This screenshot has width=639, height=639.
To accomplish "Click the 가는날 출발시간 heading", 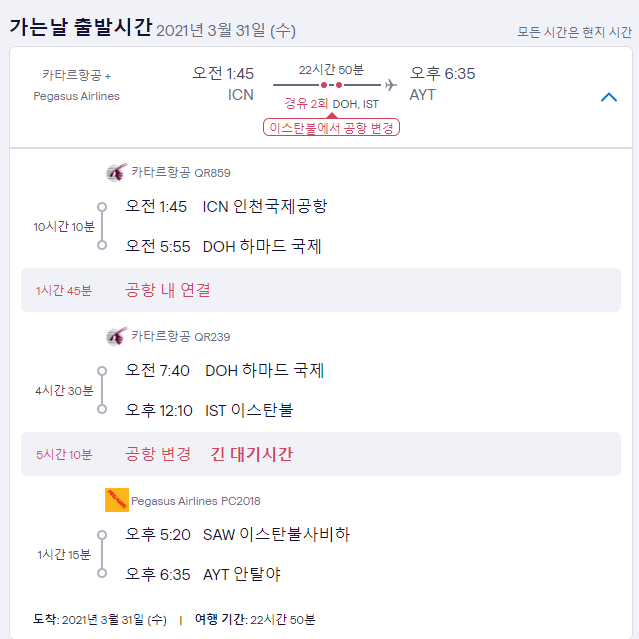I will click(81, 27).
